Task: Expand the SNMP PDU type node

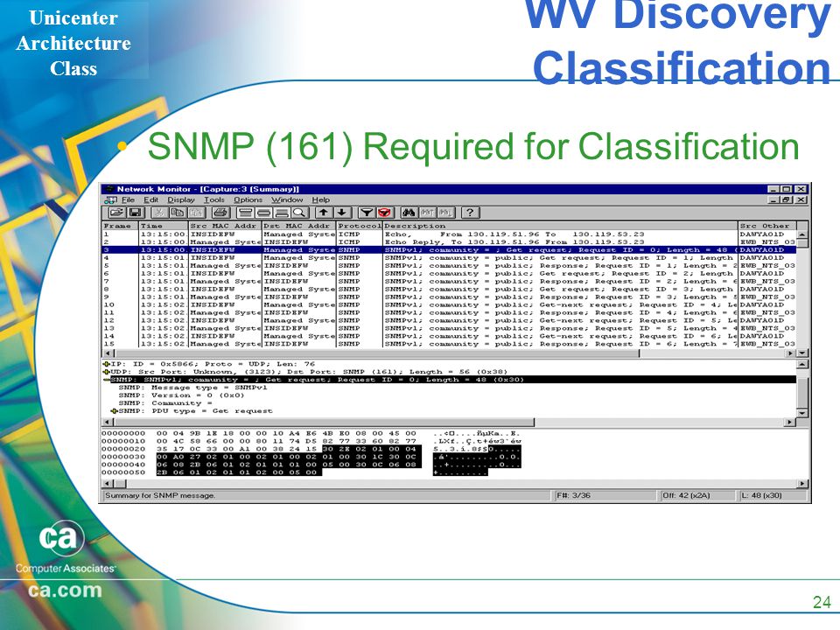Action: [114, 411]
